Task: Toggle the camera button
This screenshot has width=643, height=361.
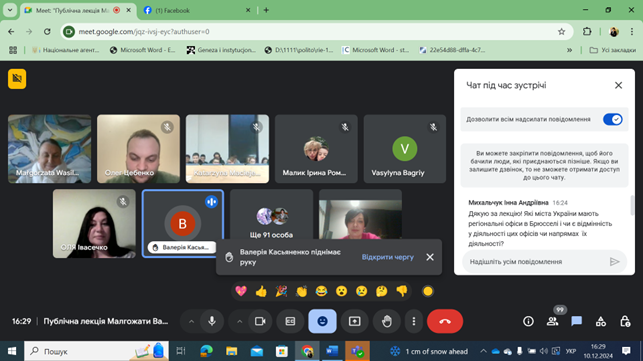Action: pyautogui.click(x=260, y=321)
